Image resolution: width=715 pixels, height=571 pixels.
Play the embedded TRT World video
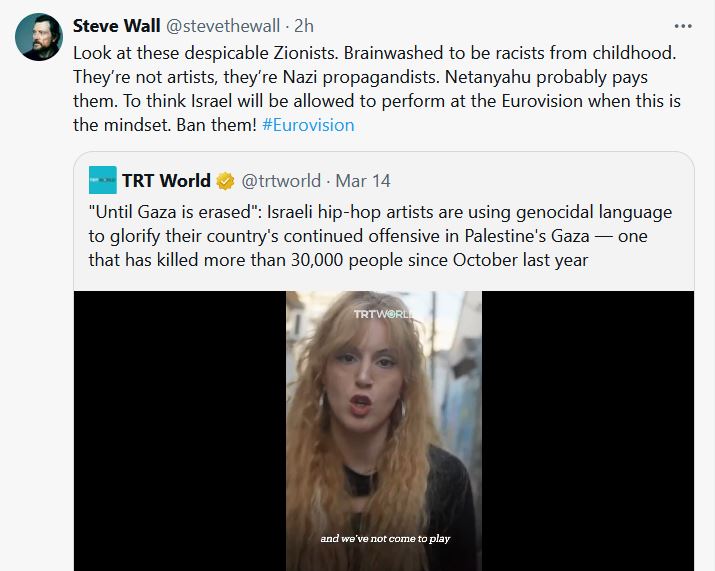click(383, 431)
